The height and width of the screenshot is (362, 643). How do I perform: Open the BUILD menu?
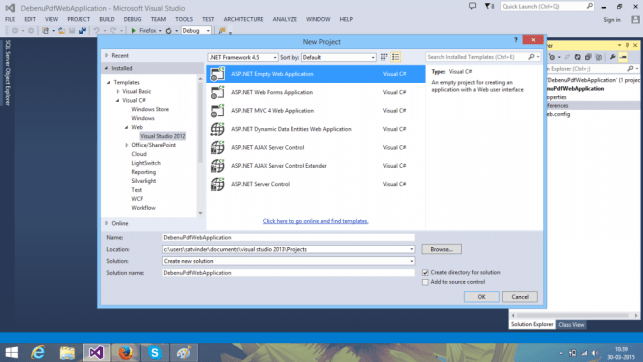pos(107,19)
